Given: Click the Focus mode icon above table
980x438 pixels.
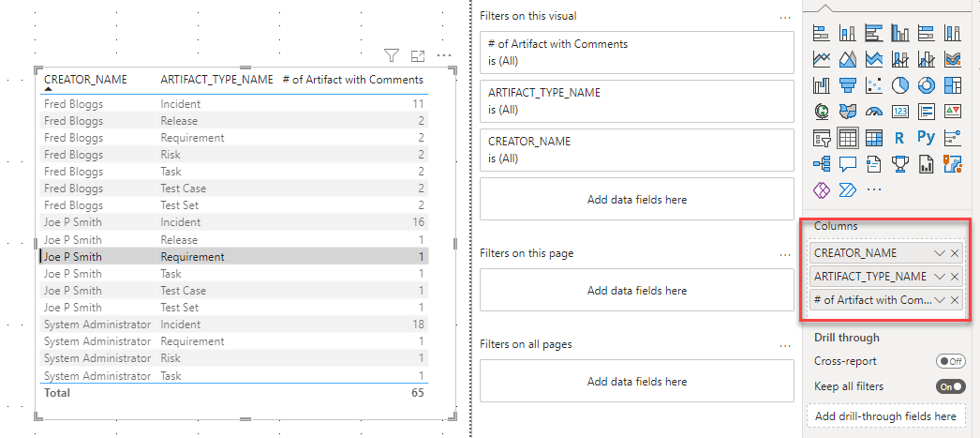Looking at the screenshot, I should point(418,56).
